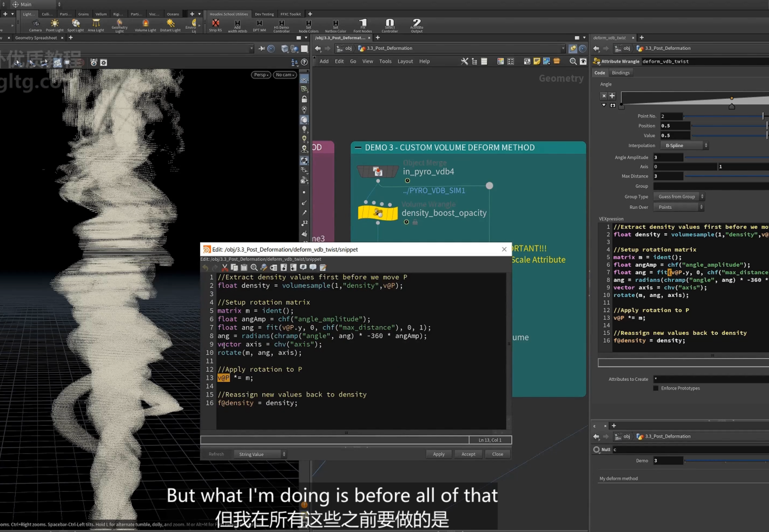Click the Distant Light shelf tool
This screenshot has width=769, height=532.
point(170,25)
